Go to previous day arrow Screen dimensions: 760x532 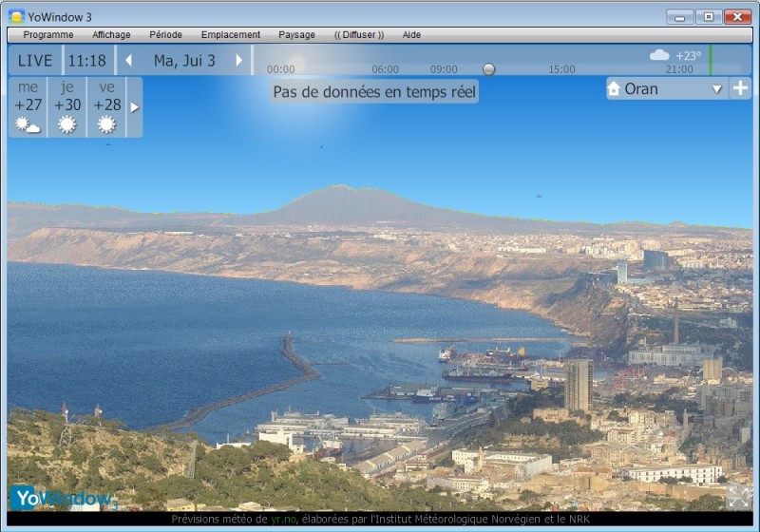point(129,61)
